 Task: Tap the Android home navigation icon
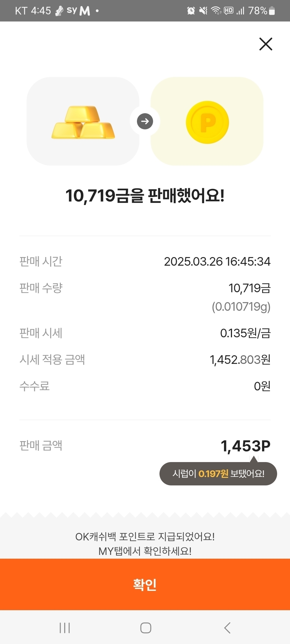pos(145,628)
